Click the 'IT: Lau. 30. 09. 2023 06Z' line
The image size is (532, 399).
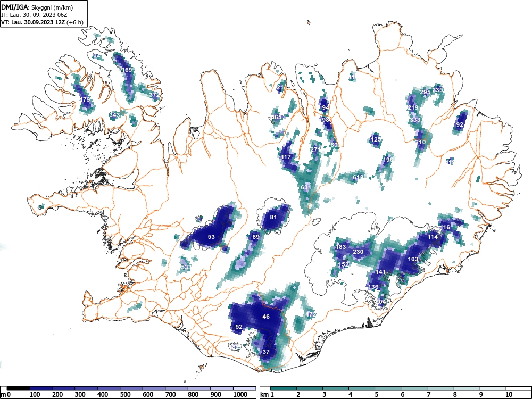click(35, 15)
